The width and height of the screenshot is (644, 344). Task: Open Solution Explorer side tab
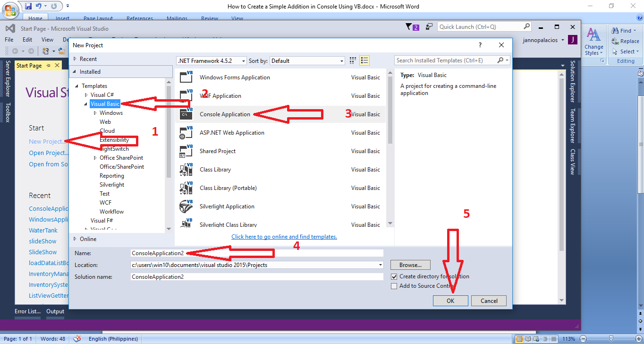click(x=573, y=81)
